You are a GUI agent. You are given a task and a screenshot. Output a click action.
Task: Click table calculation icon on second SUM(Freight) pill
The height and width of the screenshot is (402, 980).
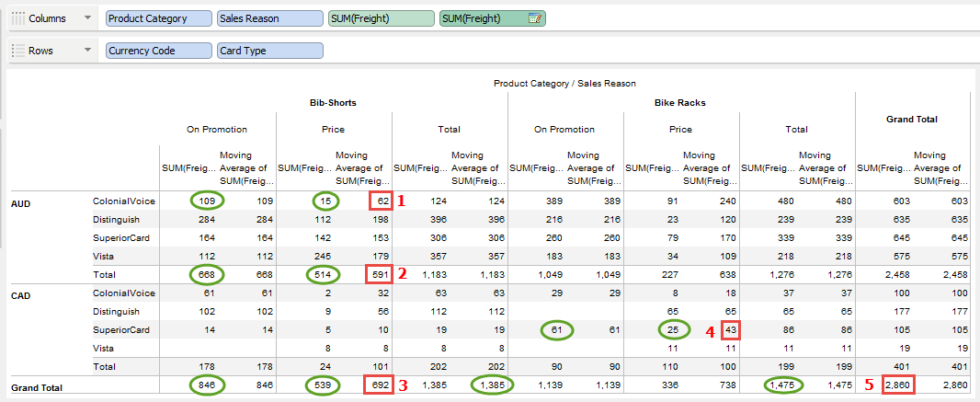tap(536, 18)
